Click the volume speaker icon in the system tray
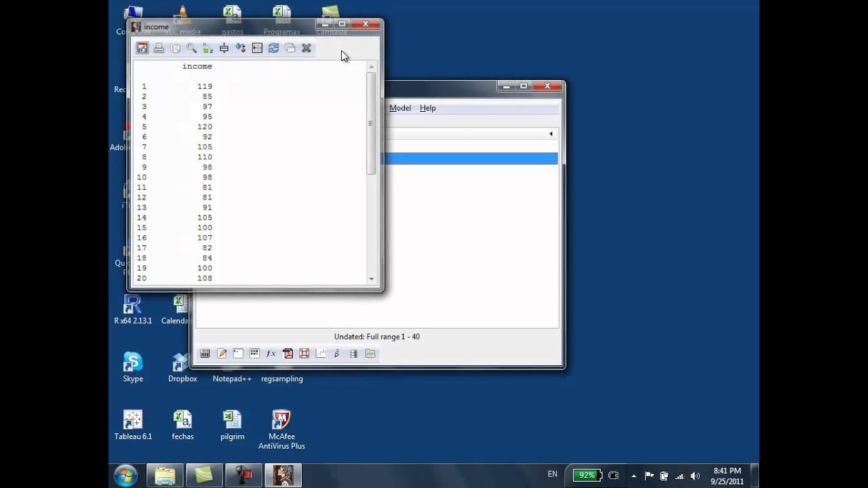This screenshot has height=488, width=868. click(695, 476)
